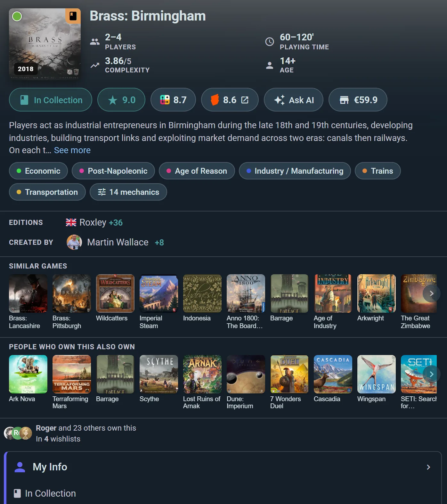This screenshot has width=447, height=504.
Task: Click the My Info heading
Action: (x=50, y=467)
